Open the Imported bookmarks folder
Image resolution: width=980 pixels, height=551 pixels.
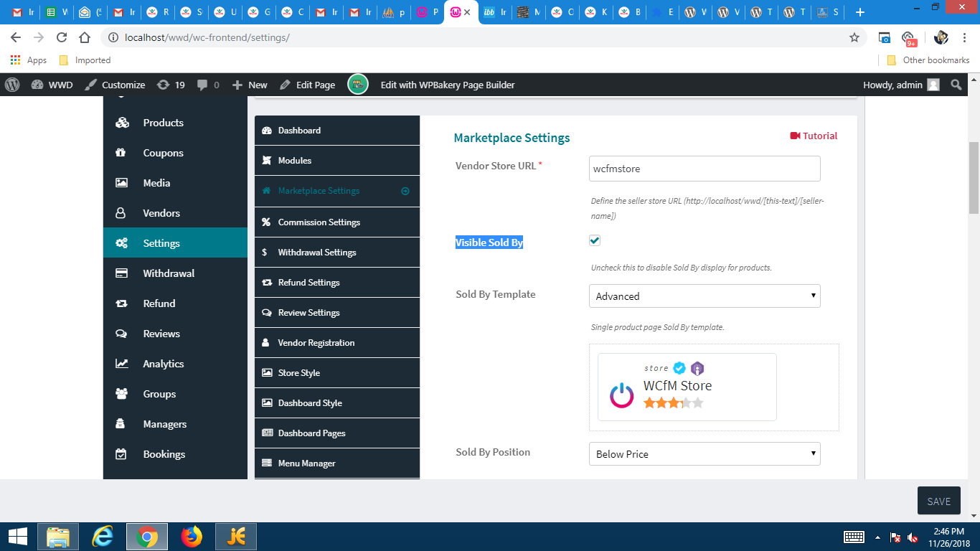85,60
